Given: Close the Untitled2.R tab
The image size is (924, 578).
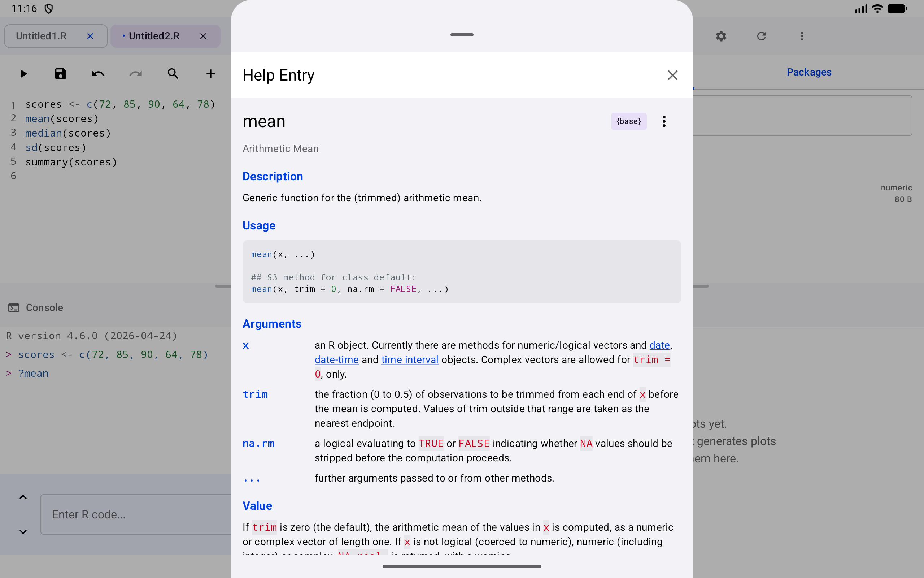Looking at the screenshot, I should pyautogui.click(x=203, y=36).
